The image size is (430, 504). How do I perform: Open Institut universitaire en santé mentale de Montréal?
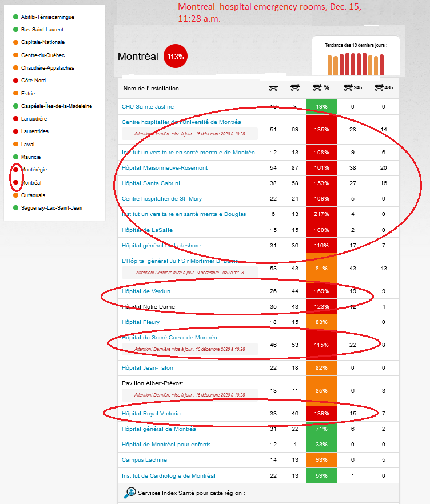189,152
